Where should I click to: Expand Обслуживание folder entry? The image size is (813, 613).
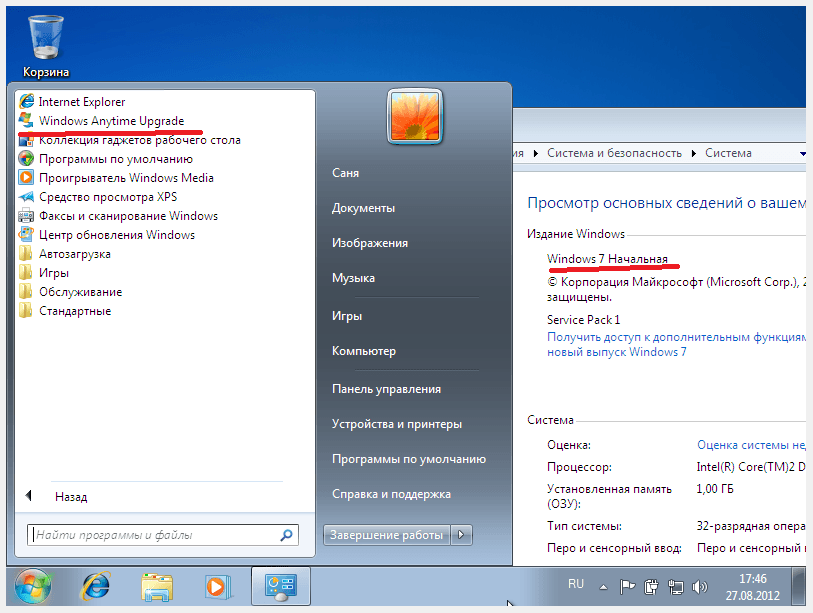coord(80,292)
